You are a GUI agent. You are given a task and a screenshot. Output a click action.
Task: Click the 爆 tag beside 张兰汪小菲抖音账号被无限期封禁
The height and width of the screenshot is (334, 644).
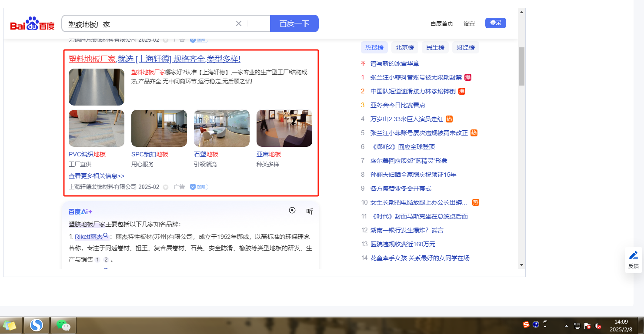click(x=468, y=77)
